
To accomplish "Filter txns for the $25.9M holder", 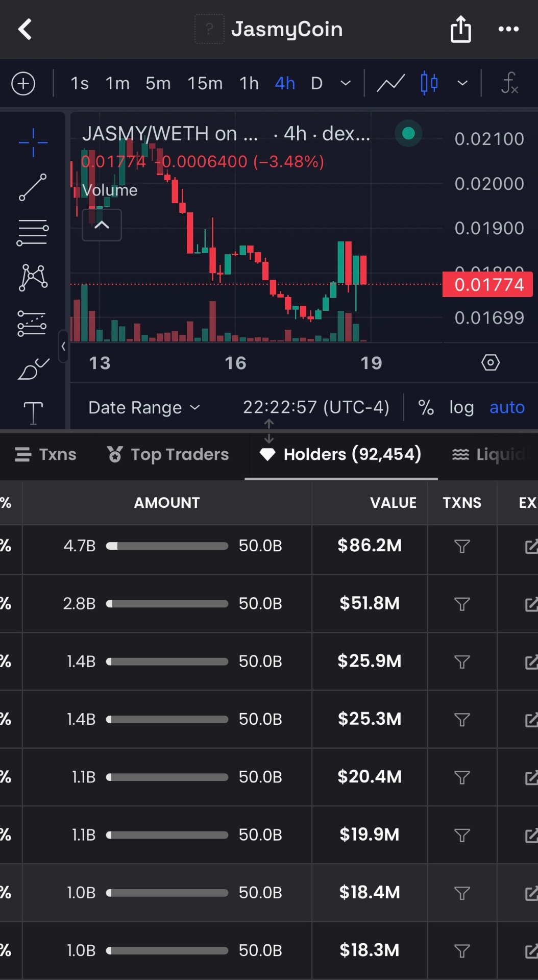I will pyautogui.click(x=462, y=662).
